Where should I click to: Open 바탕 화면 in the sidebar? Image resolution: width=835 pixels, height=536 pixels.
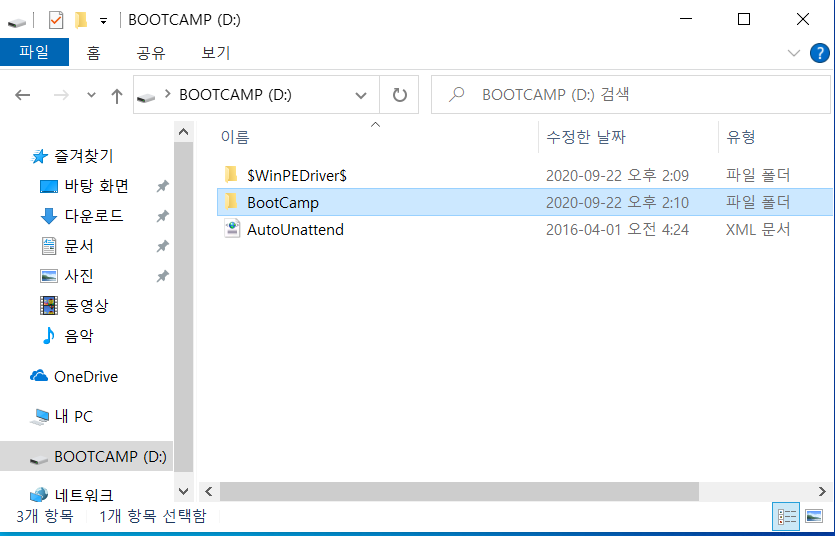click(96, 186)
